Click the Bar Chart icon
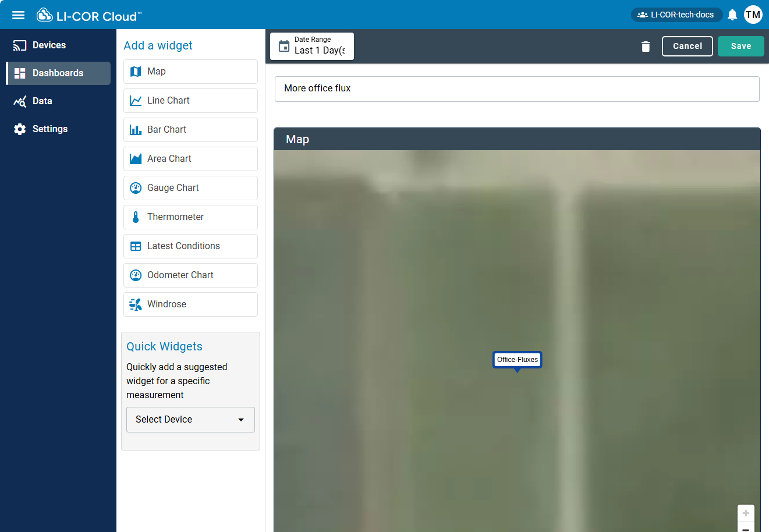 136,130
